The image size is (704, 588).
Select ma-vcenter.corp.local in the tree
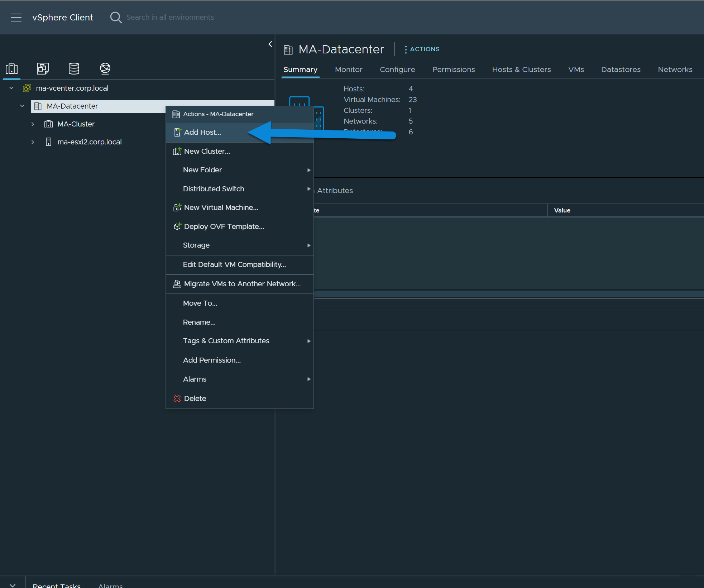(72, 88)
